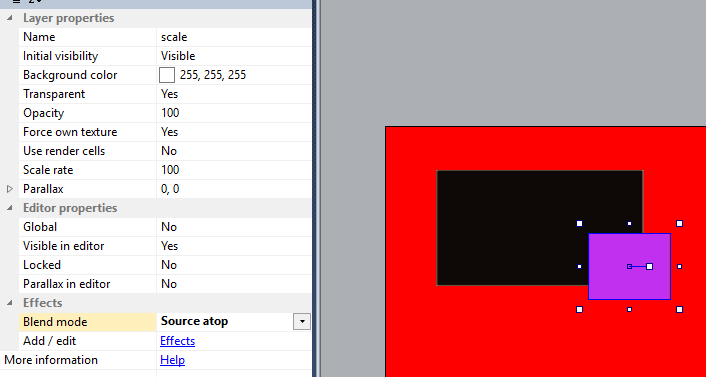This screenshot has height=377, width=706.
Task: Expand the Parallax property
Action: coord(10,189)
